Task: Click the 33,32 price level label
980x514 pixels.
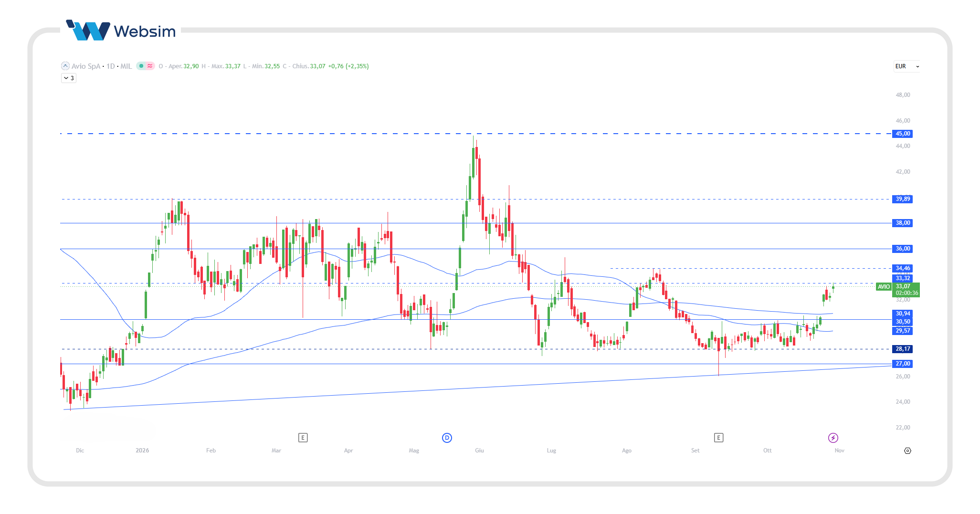Action: pos(902,278)
